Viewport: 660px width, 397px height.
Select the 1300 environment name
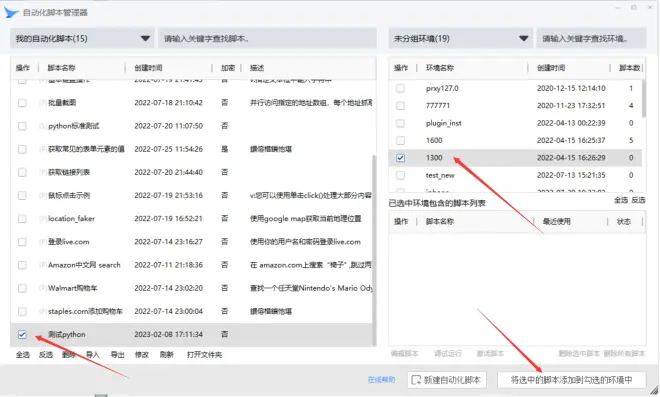(434, 158)
